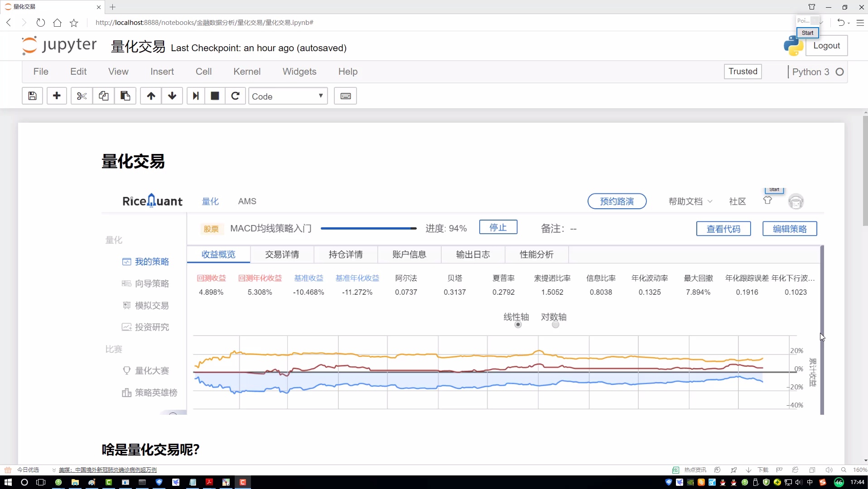Viewport: 868px width, 489px height.
Task: Go back in the browser
Action: (x=9, y=23)
